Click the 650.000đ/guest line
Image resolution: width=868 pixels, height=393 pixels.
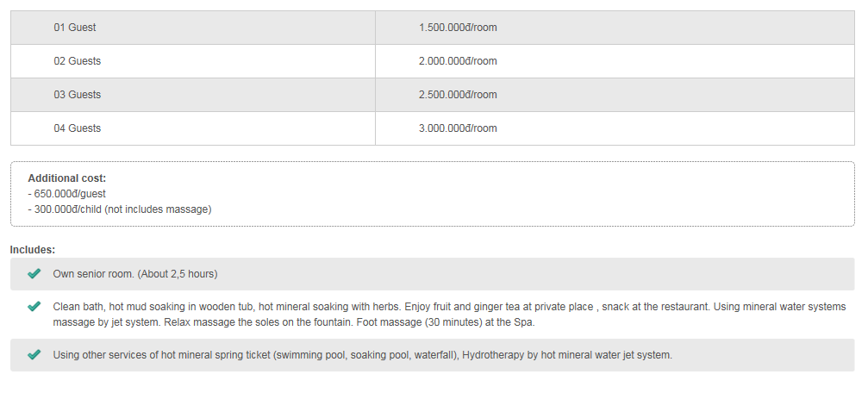67,194
